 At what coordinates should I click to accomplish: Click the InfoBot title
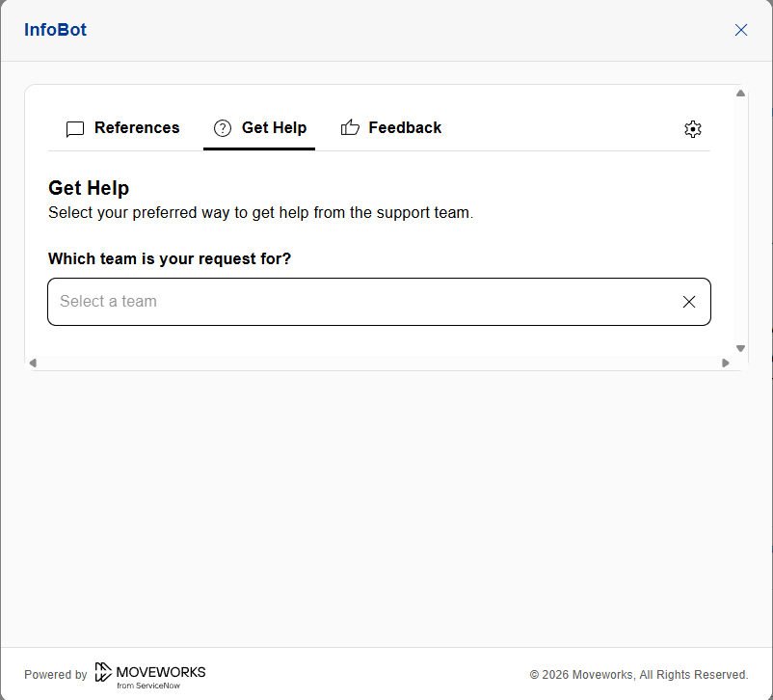point(55,30)
